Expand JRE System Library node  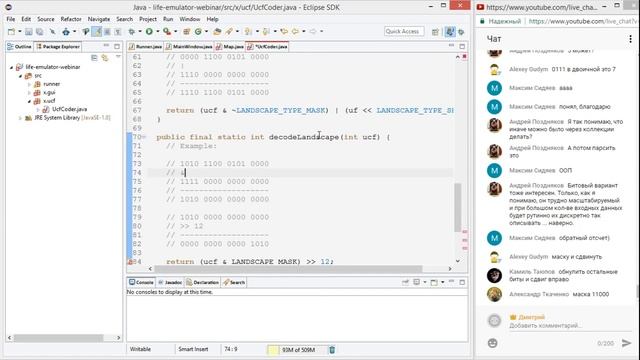(x=20, y=118)
